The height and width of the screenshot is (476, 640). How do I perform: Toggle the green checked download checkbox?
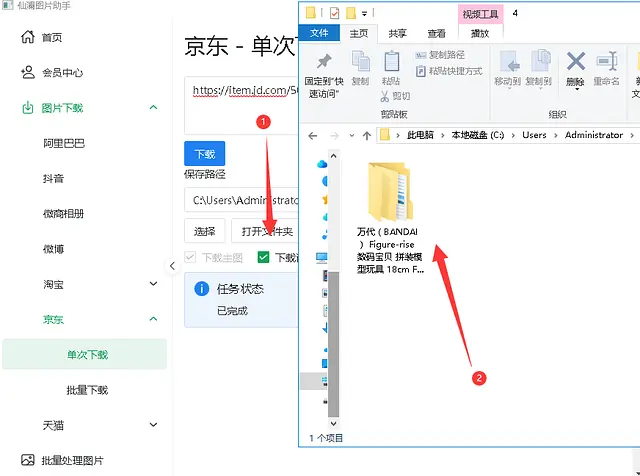pyautogui.click(x=263, y=257)
